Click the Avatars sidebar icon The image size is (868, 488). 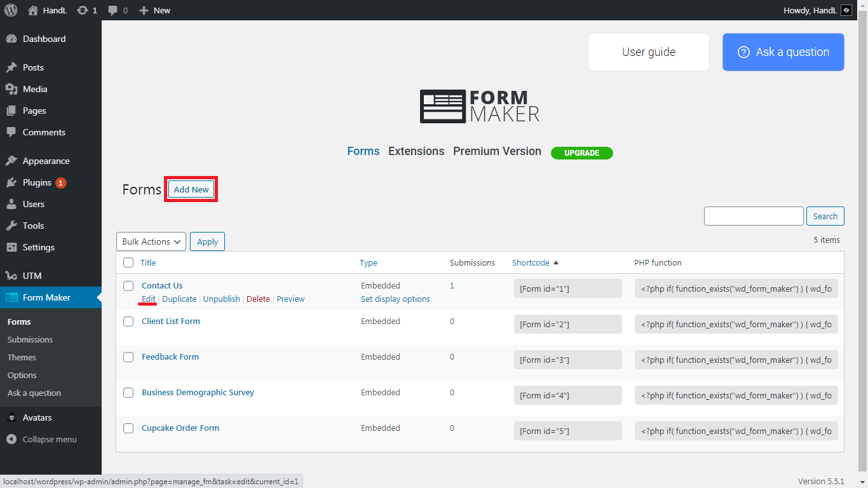click(x=11, y=417)
